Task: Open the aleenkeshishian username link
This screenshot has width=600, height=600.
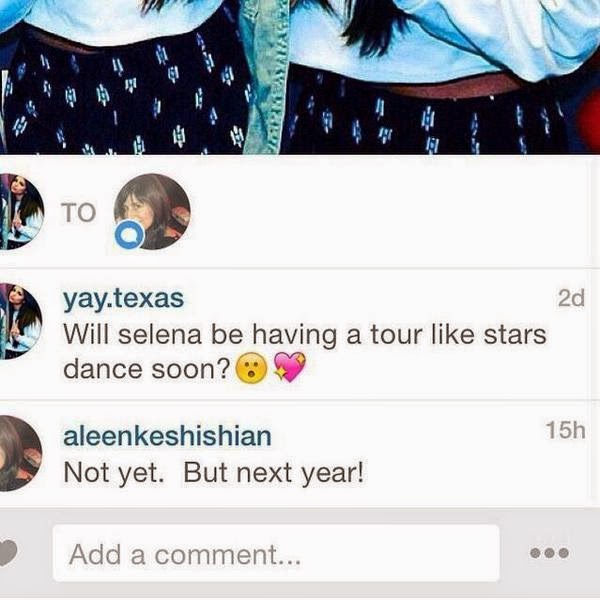Action: point(167,436)
